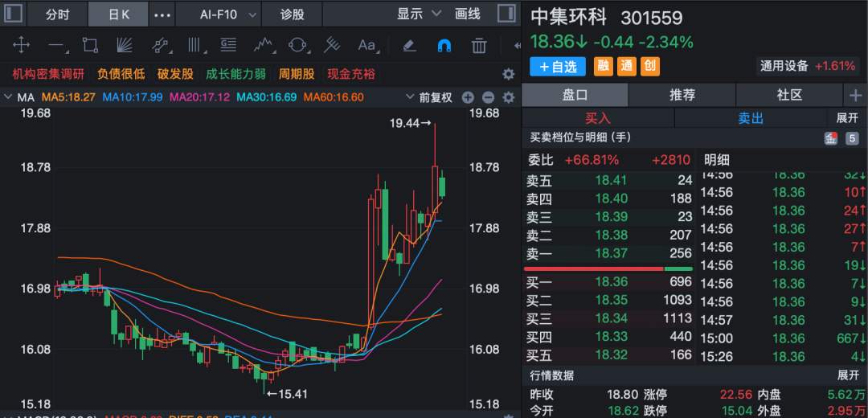Select the rectangle drawing tool
Image resolution: width=868 pixels, height=418 pixels.
[x=90, y=45]
